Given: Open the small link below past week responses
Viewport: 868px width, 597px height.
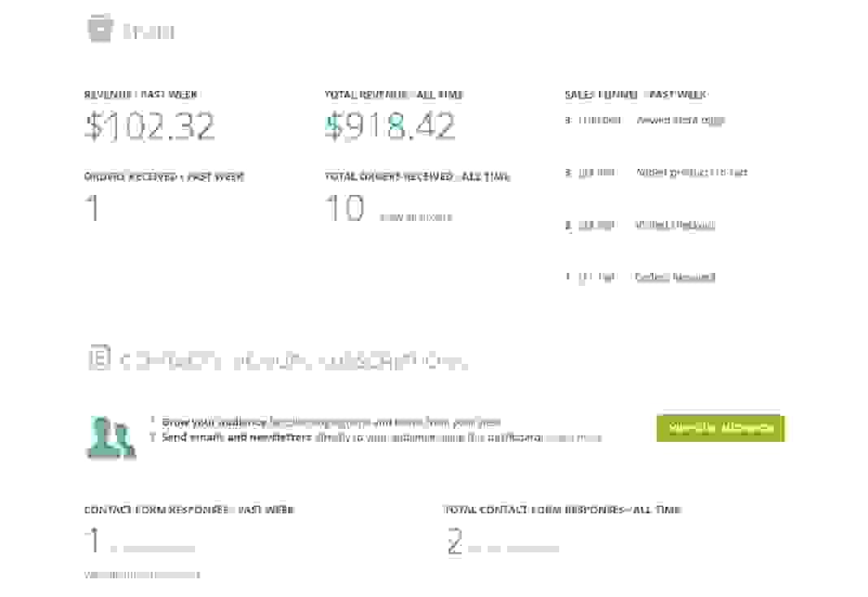Looking at the screenshot, I should click(x=141, y=575).
